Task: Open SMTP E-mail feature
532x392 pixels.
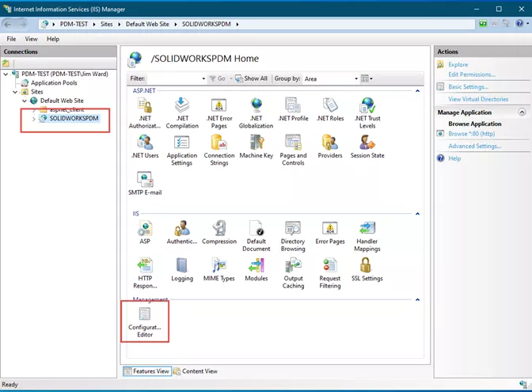Action: 145,183
